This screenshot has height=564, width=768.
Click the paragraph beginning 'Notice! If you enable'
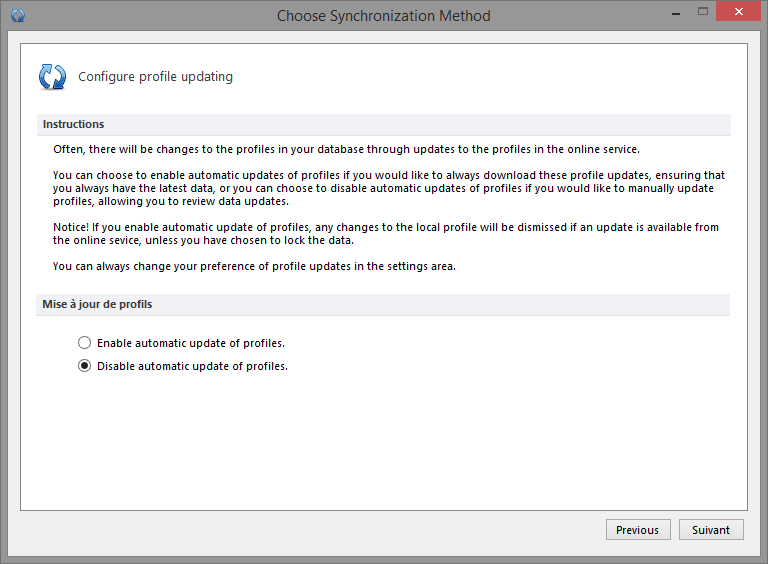[385, 234]
